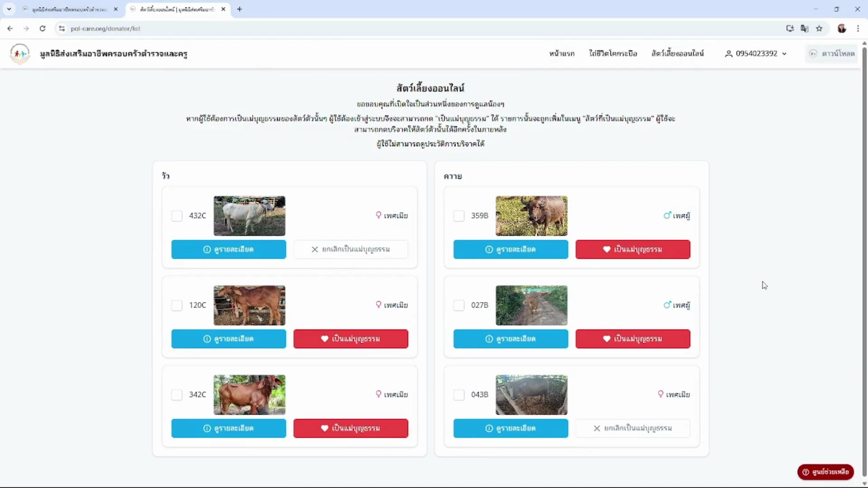Expand the 0954023392 account dropdown

coord(756,54)
